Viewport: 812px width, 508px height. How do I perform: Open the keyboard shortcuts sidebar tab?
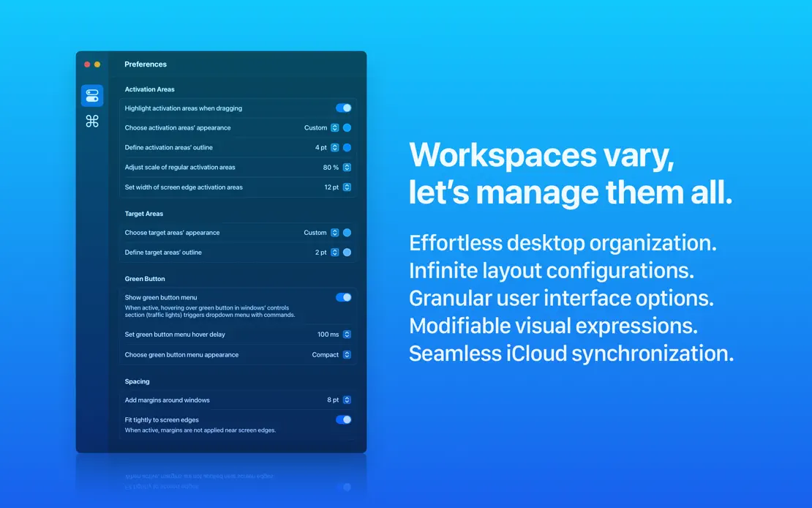pos(92,121)
